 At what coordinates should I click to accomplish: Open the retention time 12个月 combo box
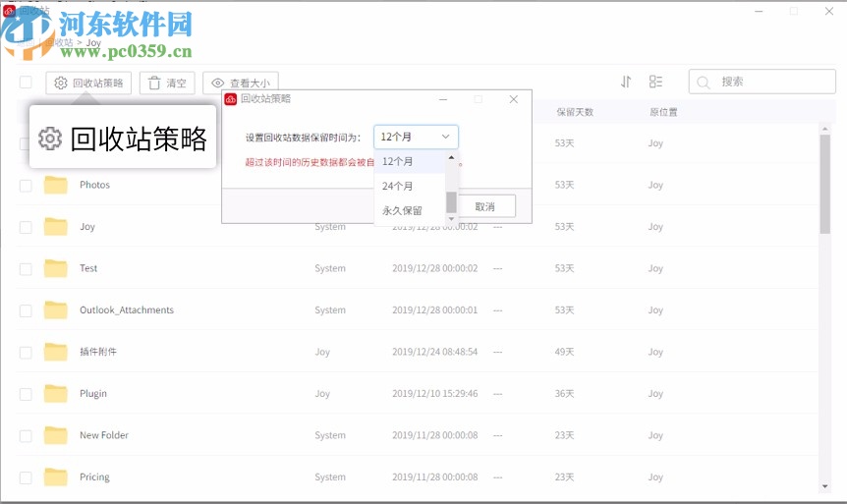point(416,137)
